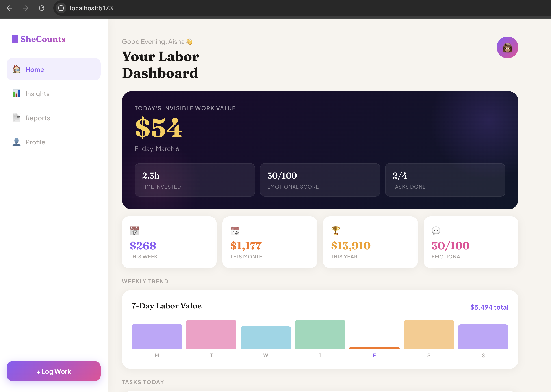Screen dimensions: 551x392
Task: Click the Home house icon in the sidebar
Action: (16, 69)
